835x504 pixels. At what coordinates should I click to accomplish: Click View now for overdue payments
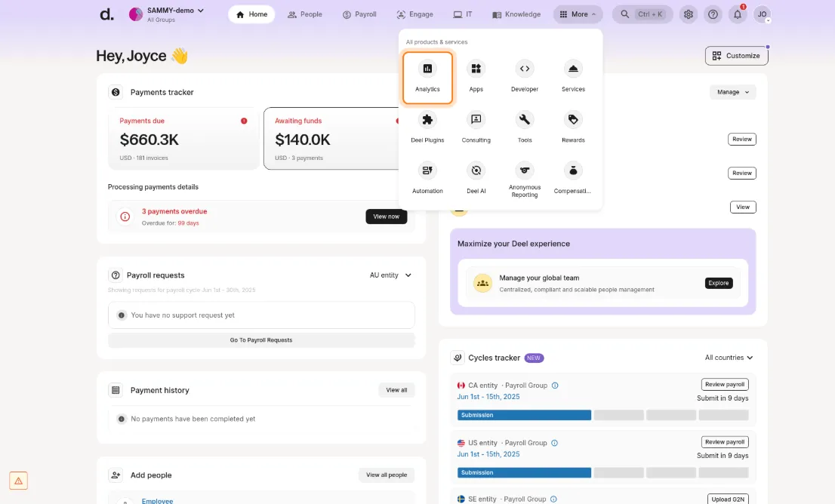pos(386,217)
